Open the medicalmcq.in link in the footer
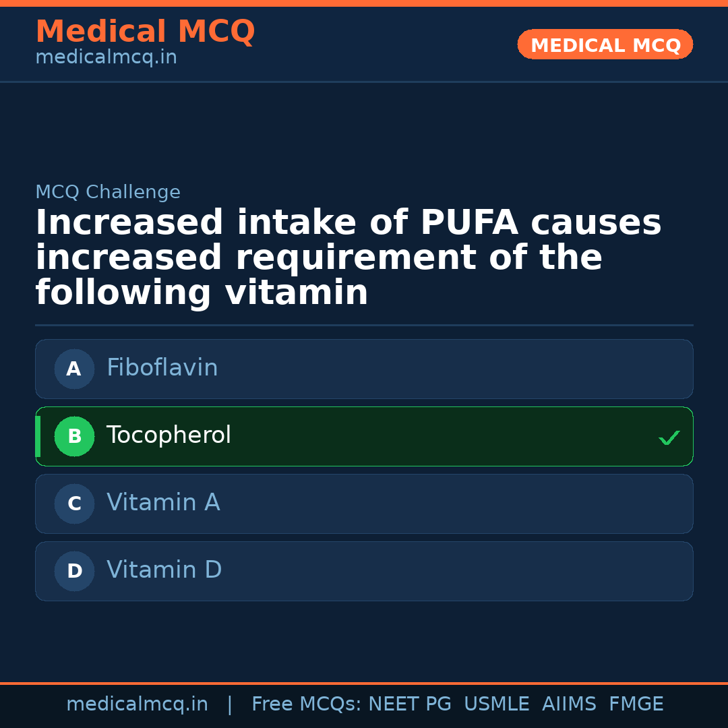728x728 pixels. [138, 704]
